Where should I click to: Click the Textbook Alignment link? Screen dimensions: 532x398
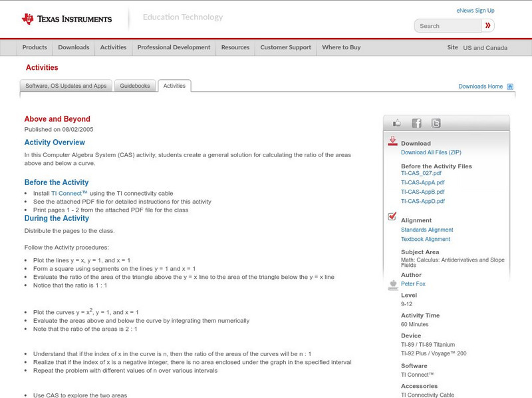[426, 240]
